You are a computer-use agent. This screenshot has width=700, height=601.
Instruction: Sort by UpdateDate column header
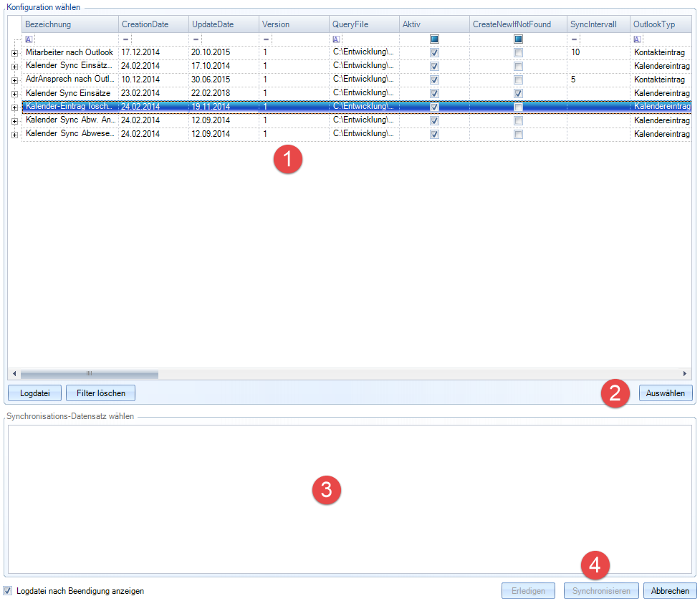tap(213, 24)
